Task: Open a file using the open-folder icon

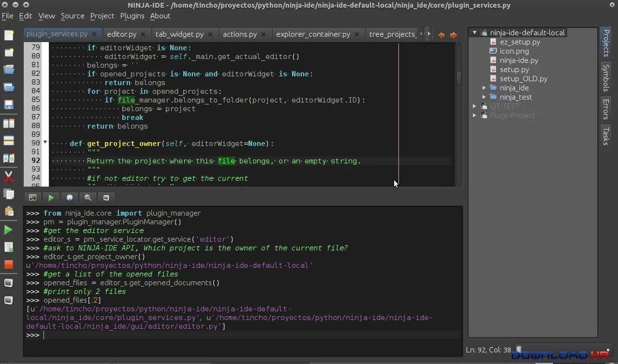Action: pyautogui.click(x=9, y=70)
